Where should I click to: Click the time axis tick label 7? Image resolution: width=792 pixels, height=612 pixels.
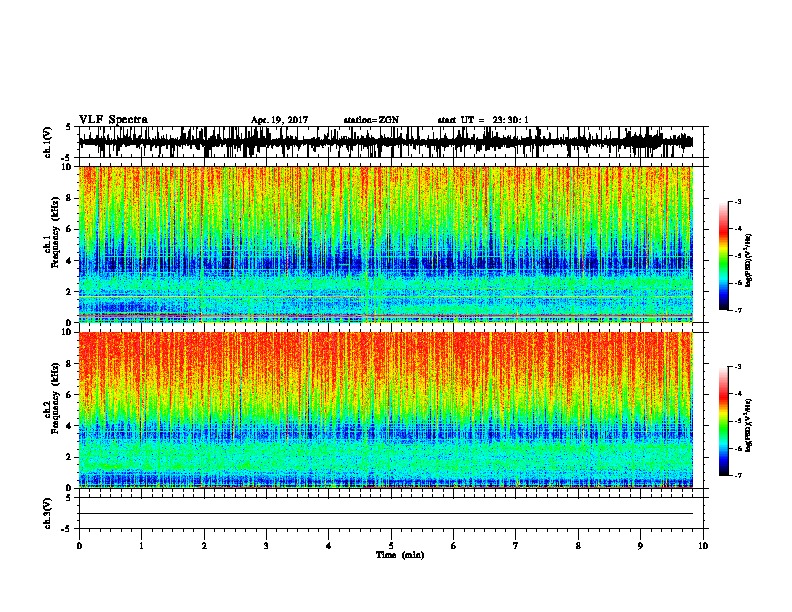[516, 546]
